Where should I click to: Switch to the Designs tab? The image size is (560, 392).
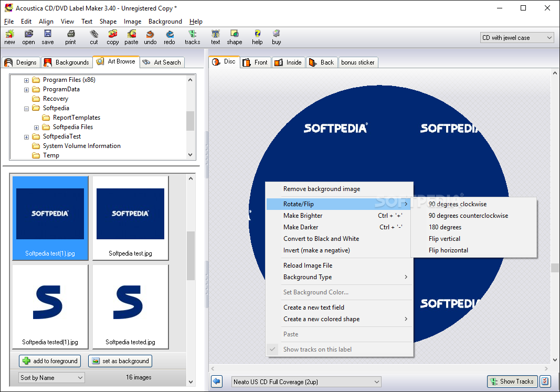(20, 62)
